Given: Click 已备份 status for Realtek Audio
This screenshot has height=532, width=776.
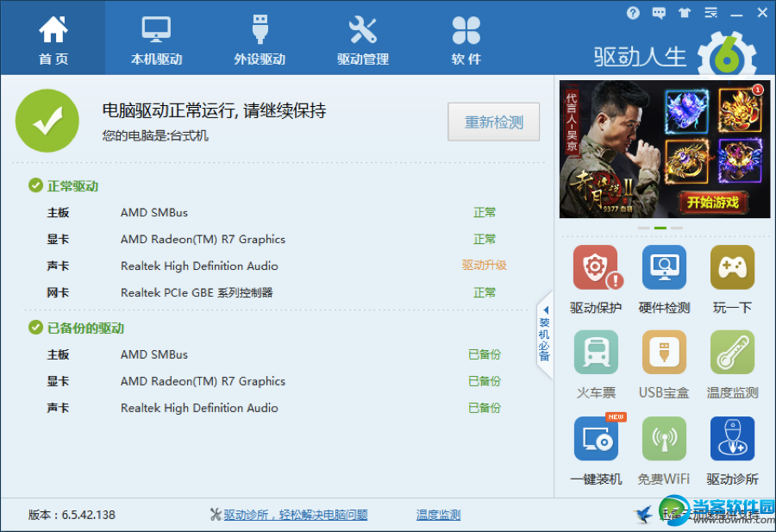Looking at the screenshot, I should click(485, 408).
